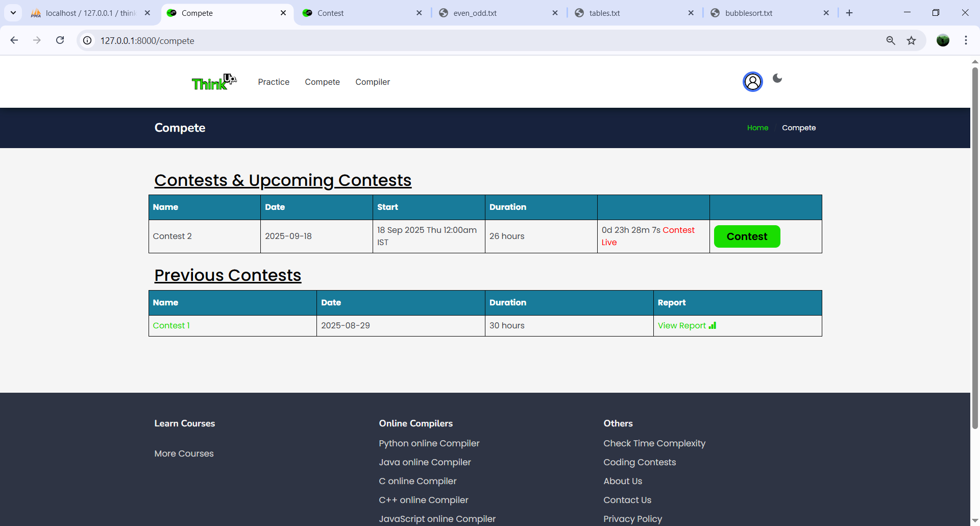This screenshot has width=980, height=526.
Task: Click the page vertical scrollbar thumb
Action: pyautogui.click(x=975, y=245)
